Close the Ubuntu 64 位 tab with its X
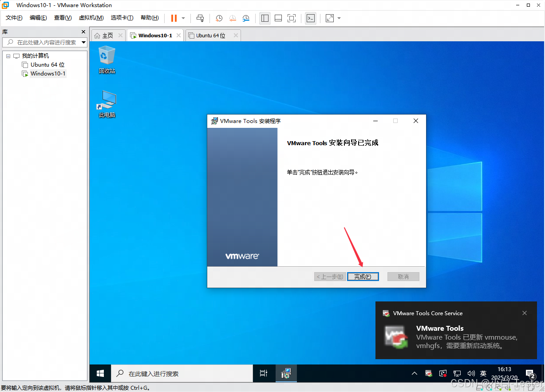Screen dimensions: 545x392 (x=235, y=36)
